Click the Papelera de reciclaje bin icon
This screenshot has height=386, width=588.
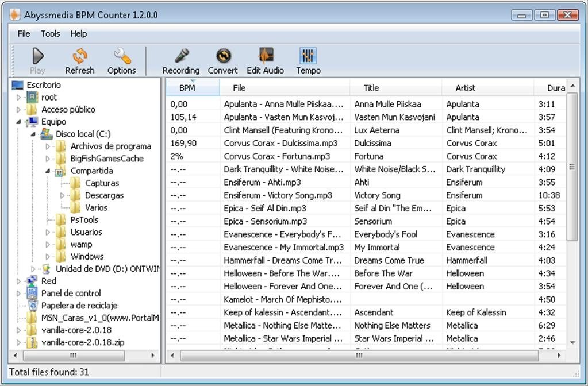33,306
